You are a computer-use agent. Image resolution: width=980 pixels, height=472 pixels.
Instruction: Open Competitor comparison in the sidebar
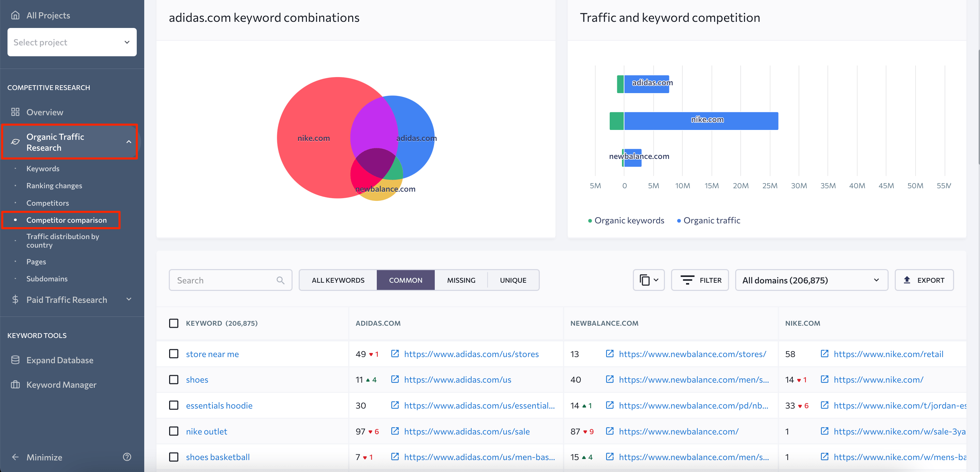coord(66,220)
